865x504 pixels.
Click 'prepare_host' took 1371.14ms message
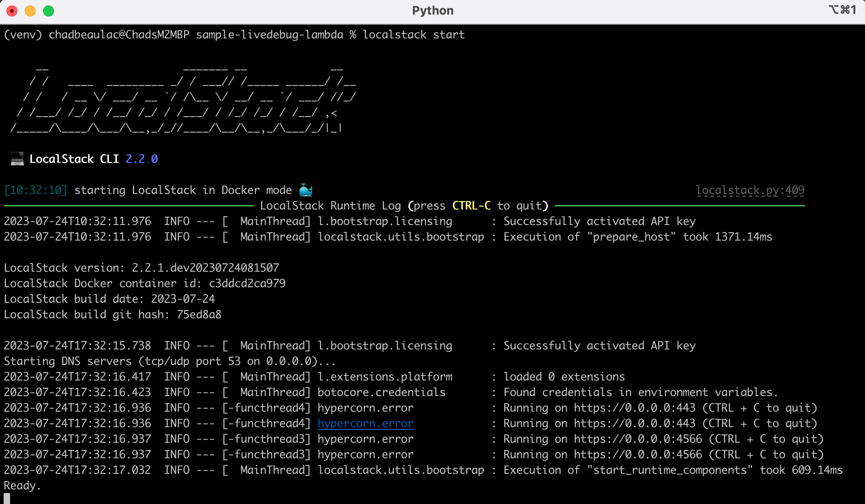point(638,237)
